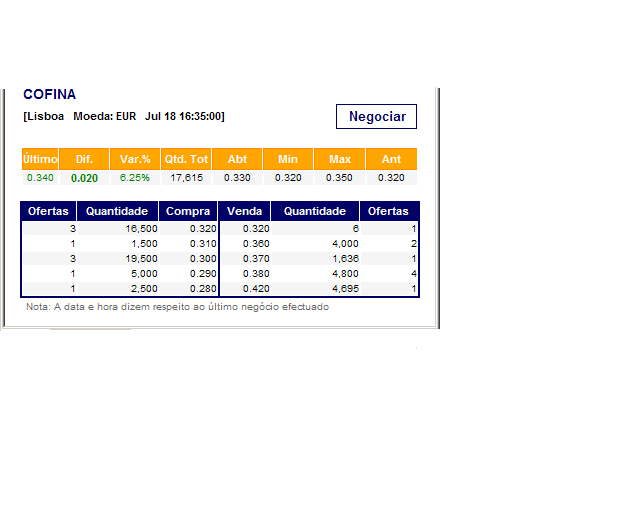The height and width of the screenshot is (512, 640).
Task: Select sell quantity 6
Action: pos(356,229)
